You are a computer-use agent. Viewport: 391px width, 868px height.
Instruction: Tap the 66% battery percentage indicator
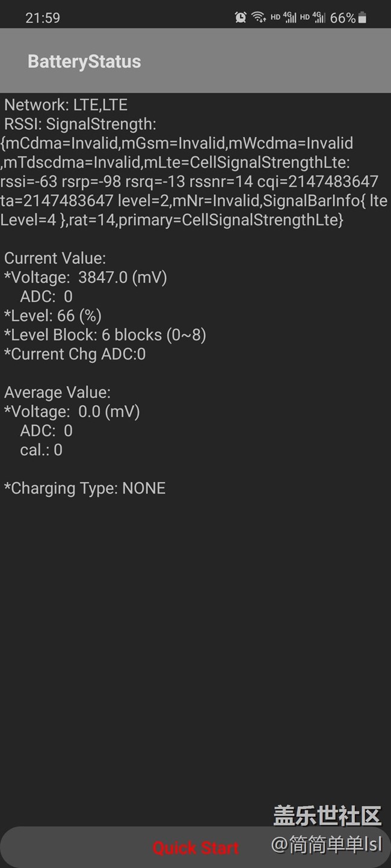[342, 18]
